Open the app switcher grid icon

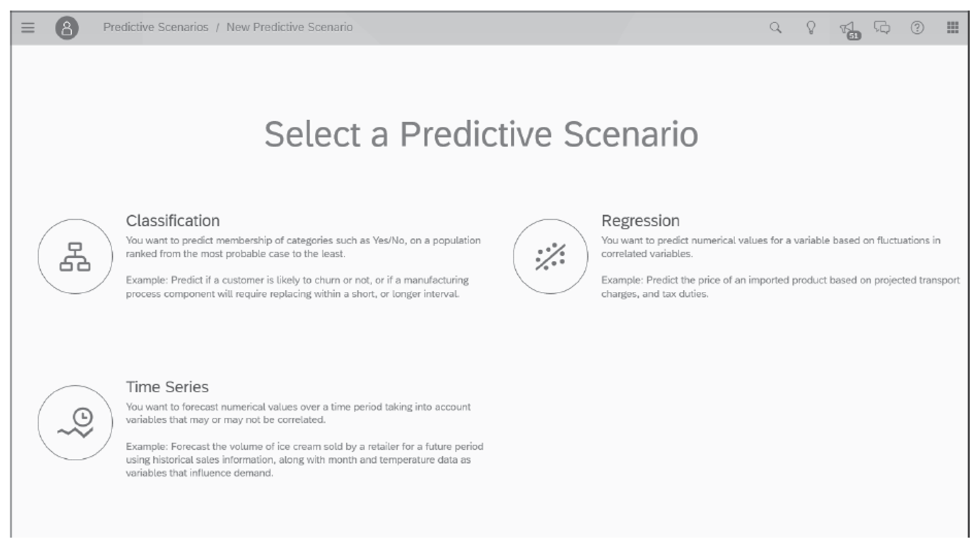point(952,27)
